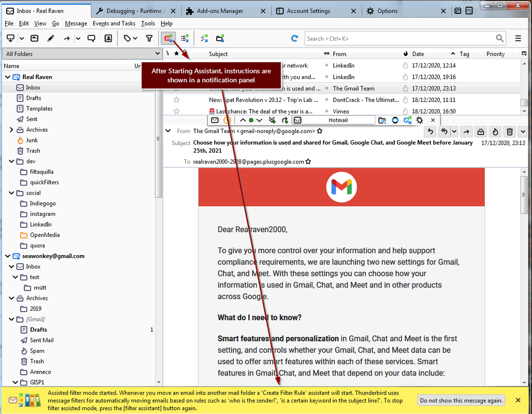Screen dimensions: 532x414
Task: Open the message filters list icon
Action: pos(185,38)
